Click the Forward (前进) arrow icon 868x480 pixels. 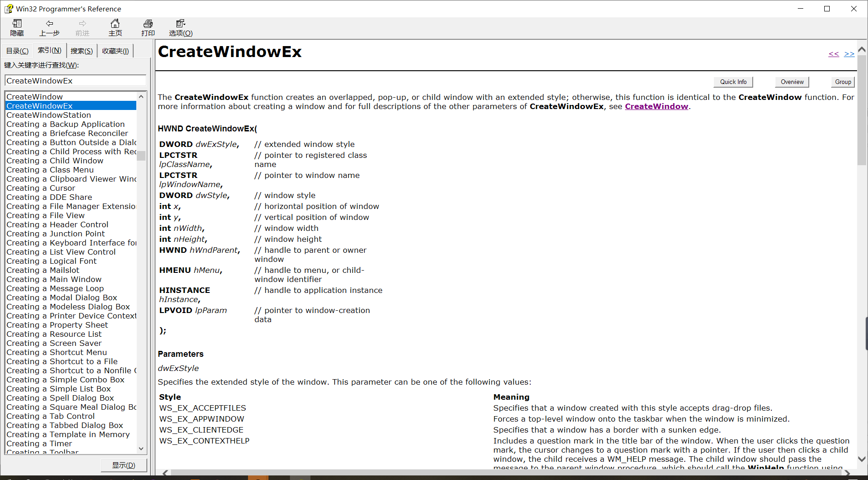coord(83,23)
